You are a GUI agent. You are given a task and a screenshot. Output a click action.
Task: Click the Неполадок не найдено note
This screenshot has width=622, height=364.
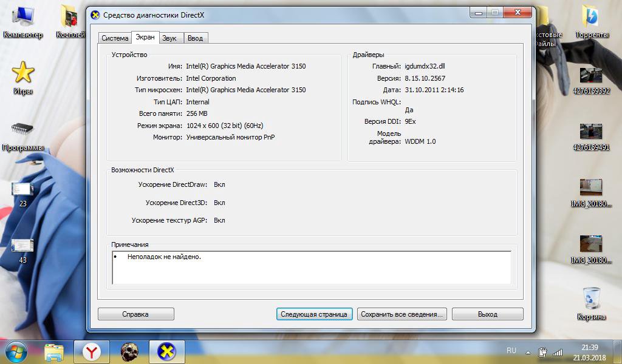(x=164, y=257)
